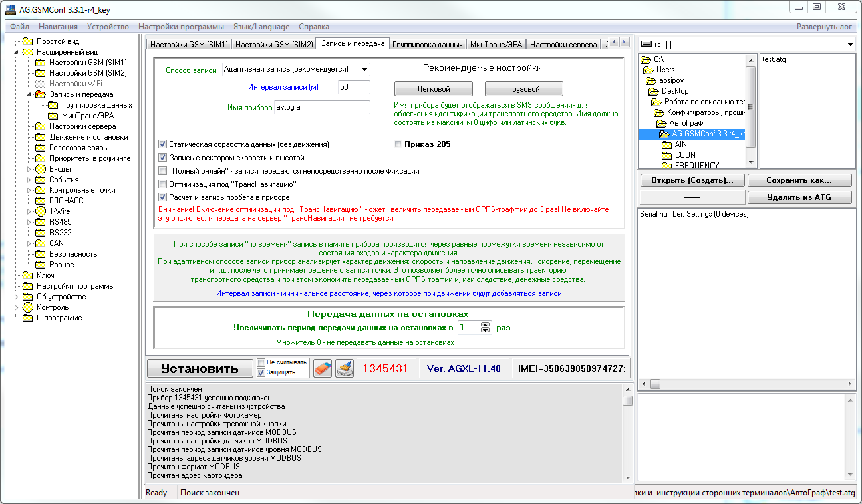The image size is (862, 504).
Task: Collapse the Запись и передача tree node
Action: pyautogui.click(x=29, y=94)
